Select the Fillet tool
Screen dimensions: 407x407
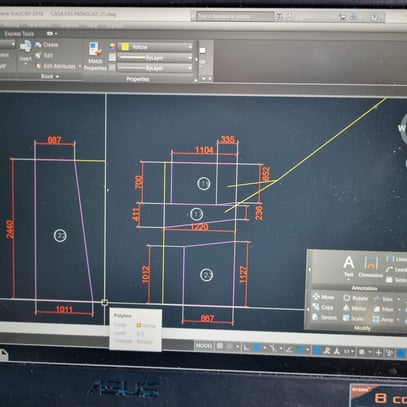[x=384, y=309]
